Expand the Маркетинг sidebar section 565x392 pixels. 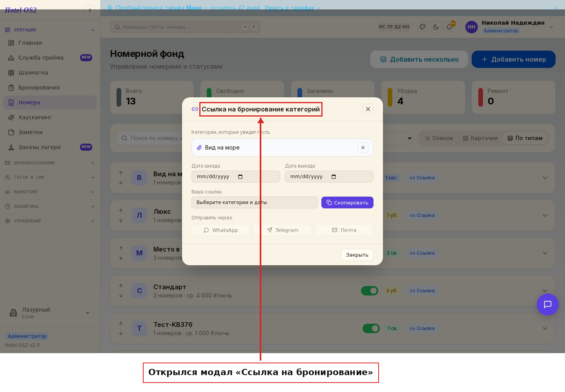tap(50, 192)
